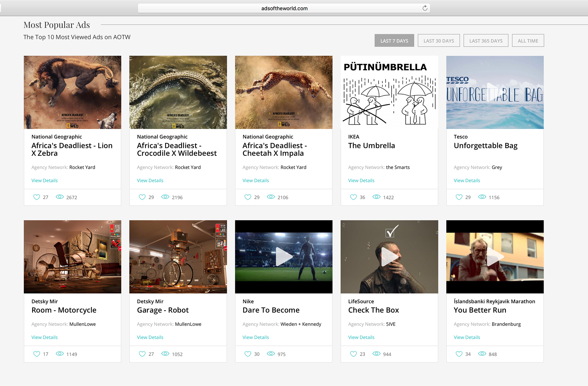This screenshot has height=386, width=588.
Task: Open View Details for Garage - Robot
Action: [150, 337]
